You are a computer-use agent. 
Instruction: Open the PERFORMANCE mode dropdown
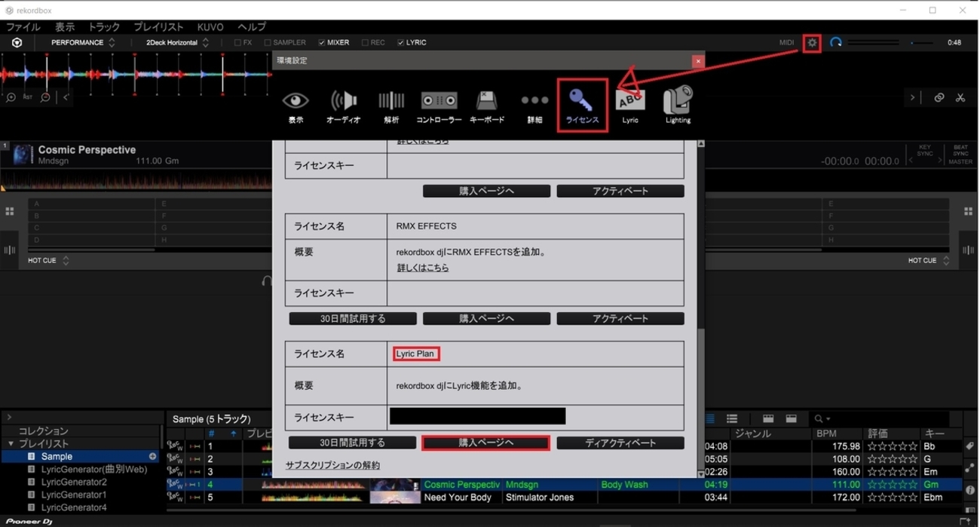(x=83, y=43)
